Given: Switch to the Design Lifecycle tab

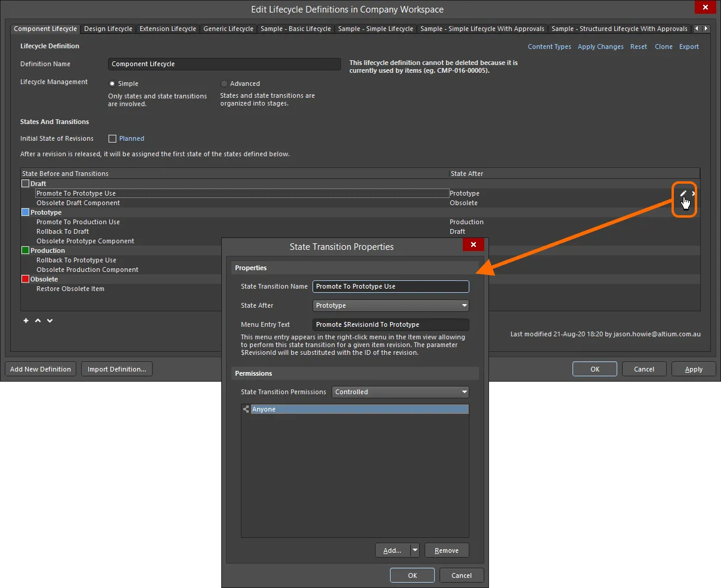Looking at the screenshot, I should point(108,29).
